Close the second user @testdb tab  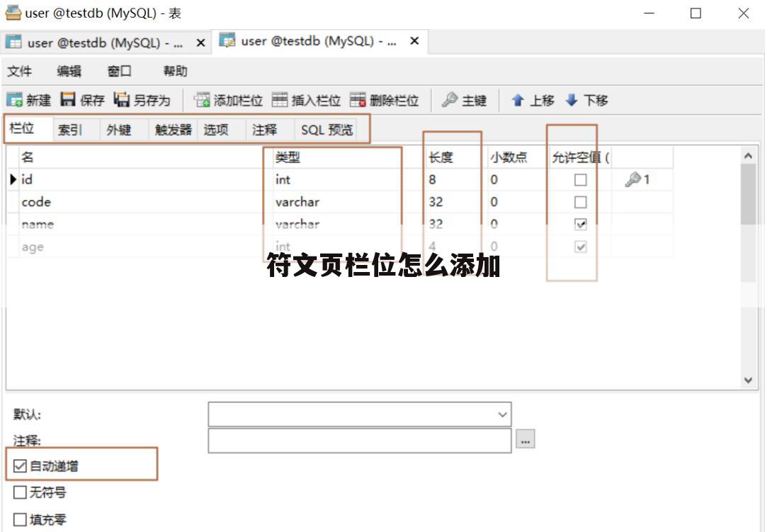(414, 41)
